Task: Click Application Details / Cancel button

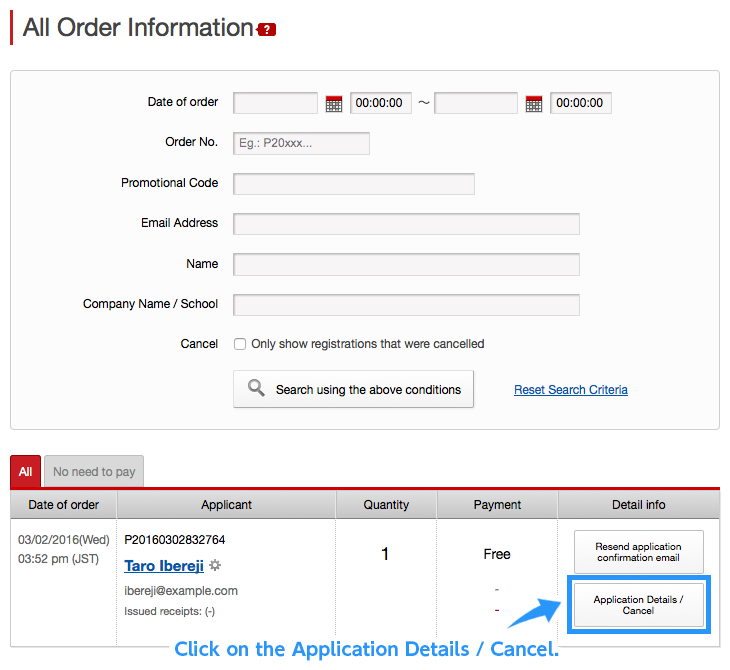Action: [x=638, y=605]
